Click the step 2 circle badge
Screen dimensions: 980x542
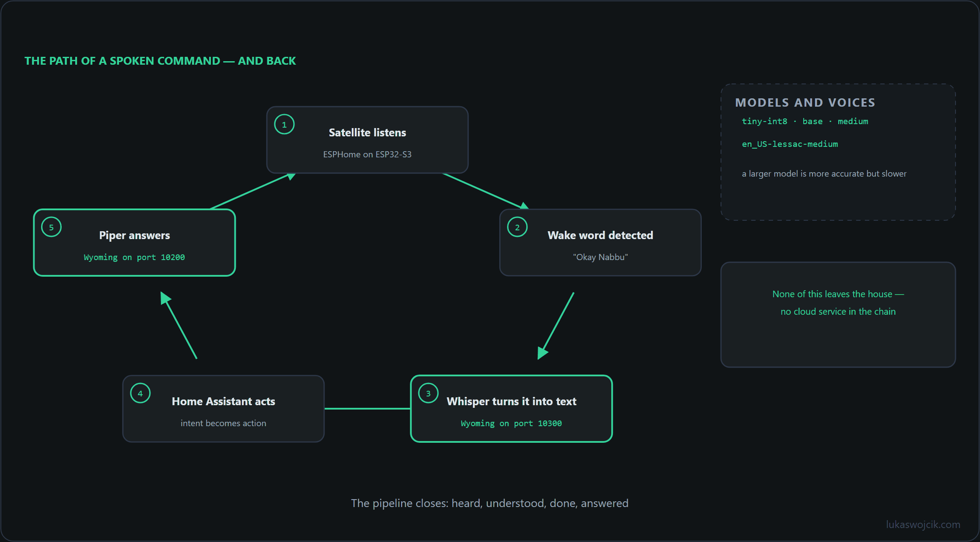coord(518,227)
